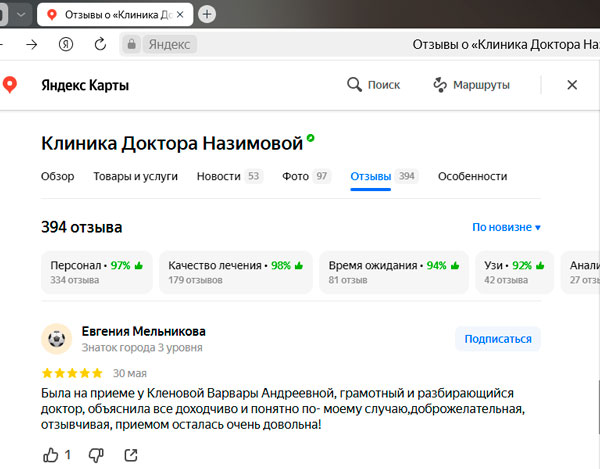
Task: Click the thumbs-up like icon under review
Action: (x=51, y=455)
